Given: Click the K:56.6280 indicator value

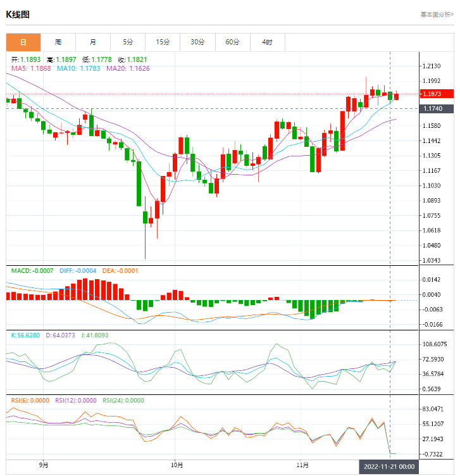Looking at the screenshot, I should coord(25,335).
